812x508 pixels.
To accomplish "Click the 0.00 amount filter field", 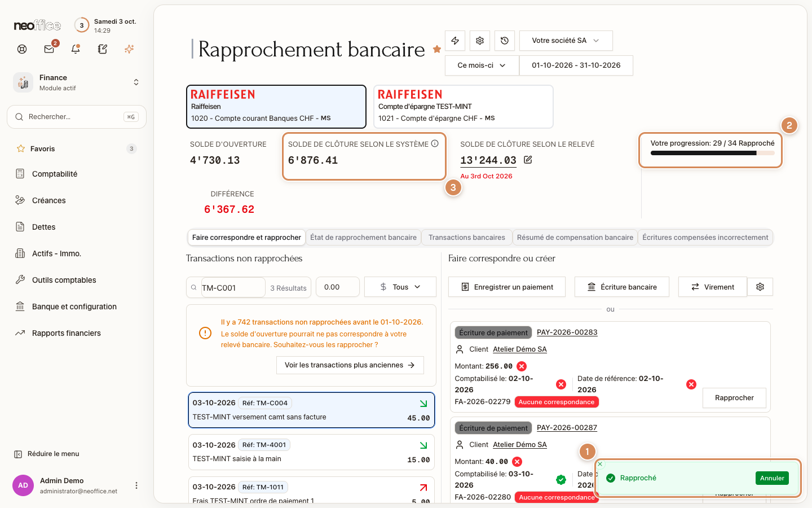I will [338, 287].
